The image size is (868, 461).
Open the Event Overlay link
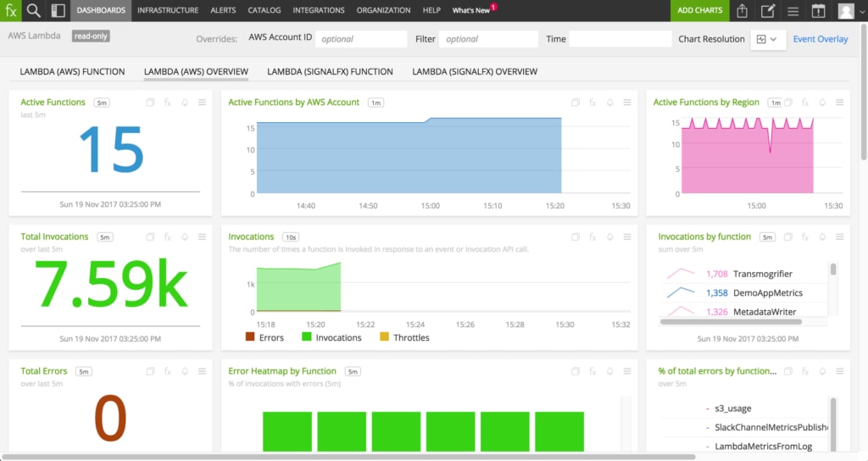click(x=821, y=39)
